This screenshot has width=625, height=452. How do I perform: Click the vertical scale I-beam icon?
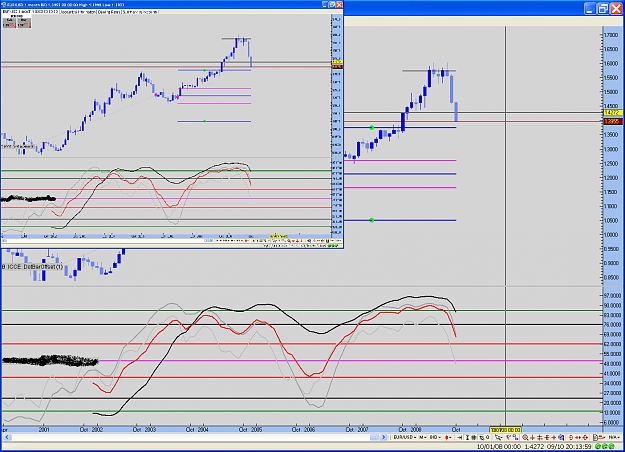(x=468, y=437)
